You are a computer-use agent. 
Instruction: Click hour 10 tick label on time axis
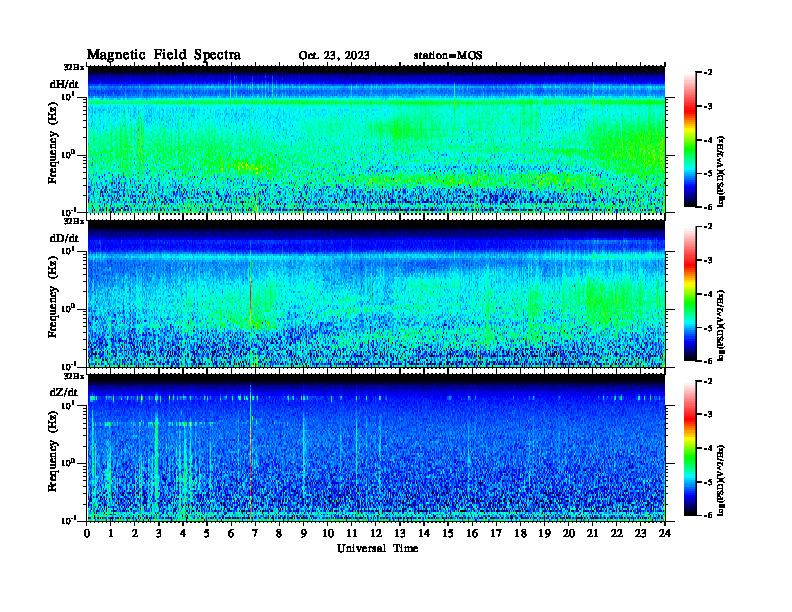(x=328, y=533)
